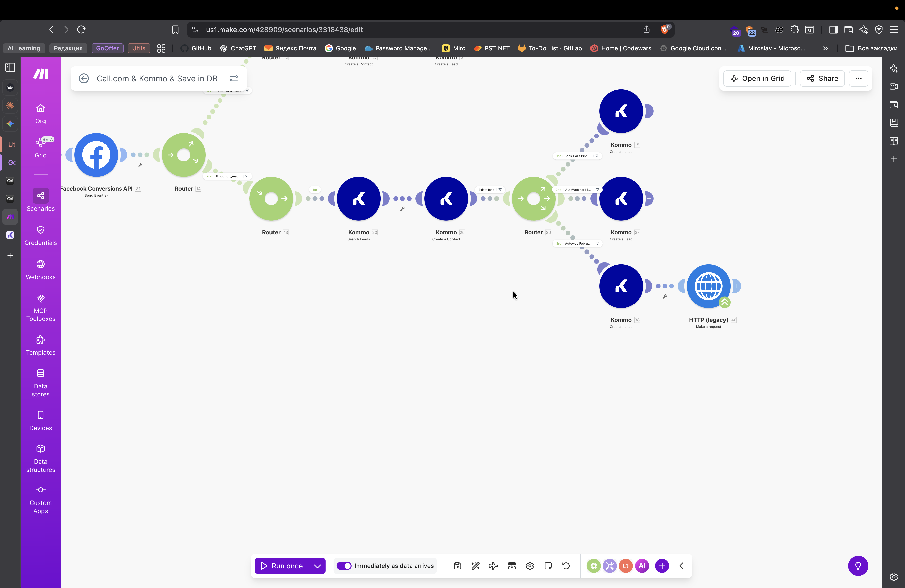Image resolution: width=905 pixels, height=588 pixels.
Task: Open the three-dots more options menu
Action: tap(858, 78)
